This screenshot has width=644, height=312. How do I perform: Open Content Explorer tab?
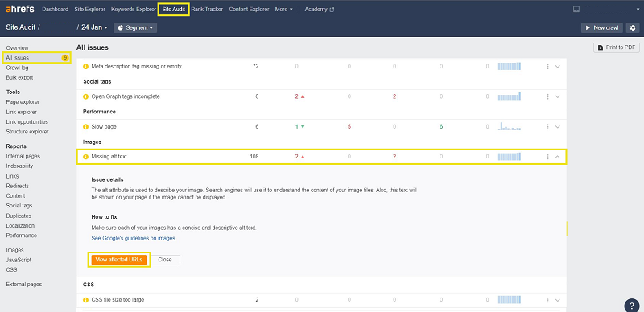coord(249,10)
